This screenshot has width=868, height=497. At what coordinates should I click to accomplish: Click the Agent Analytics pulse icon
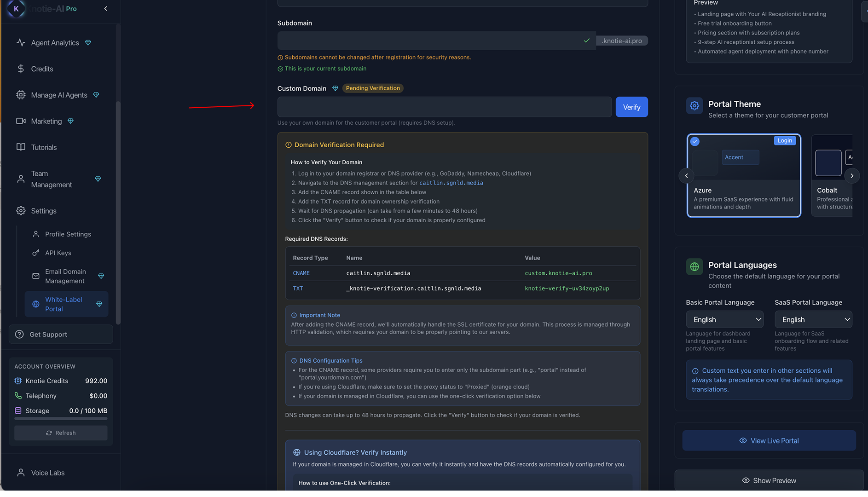point(21,43)
